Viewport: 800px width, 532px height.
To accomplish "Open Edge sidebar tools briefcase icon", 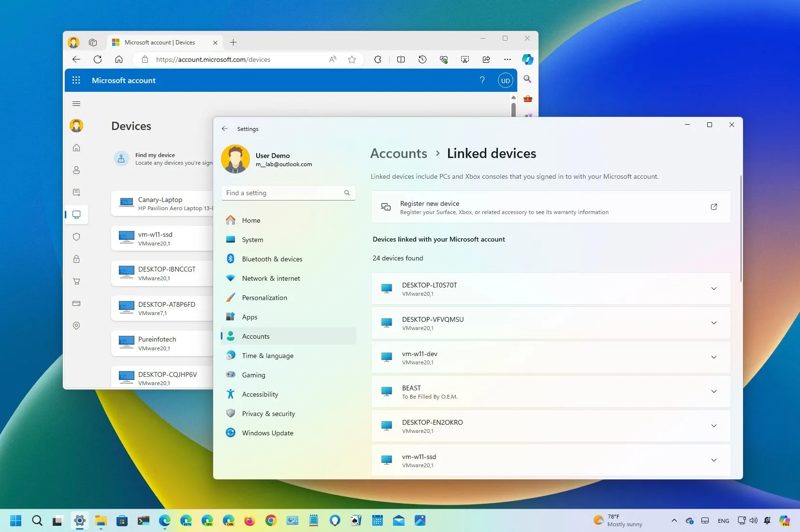I will [528, 99].
